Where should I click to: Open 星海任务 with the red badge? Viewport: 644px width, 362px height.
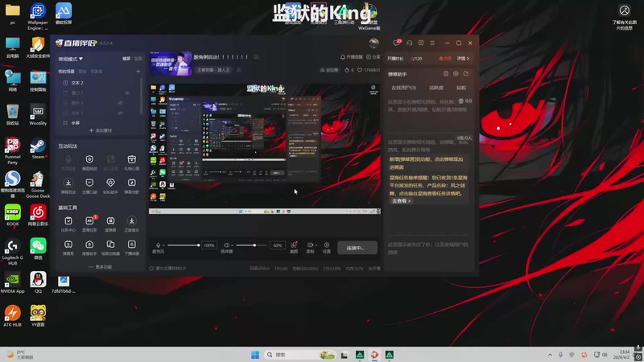89,224
